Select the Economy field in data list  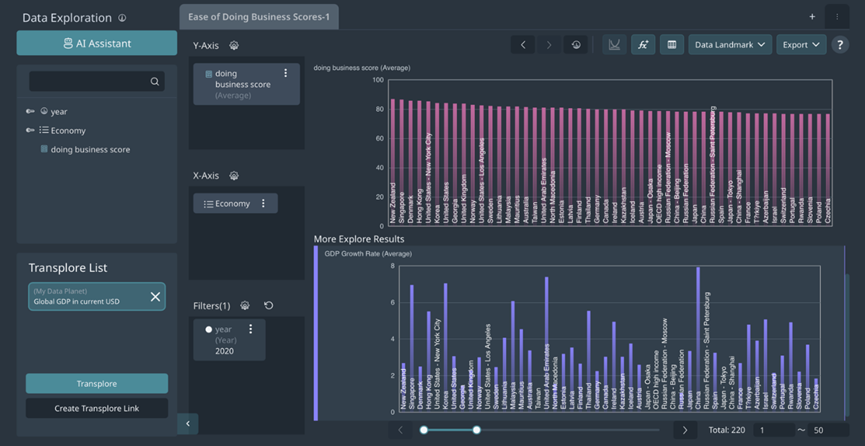tap(68, 131)
